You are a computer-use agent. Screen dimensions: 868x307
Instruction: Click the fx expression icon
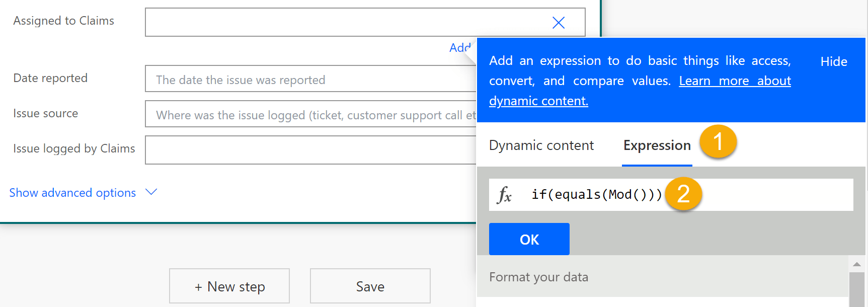click(504, 195)
